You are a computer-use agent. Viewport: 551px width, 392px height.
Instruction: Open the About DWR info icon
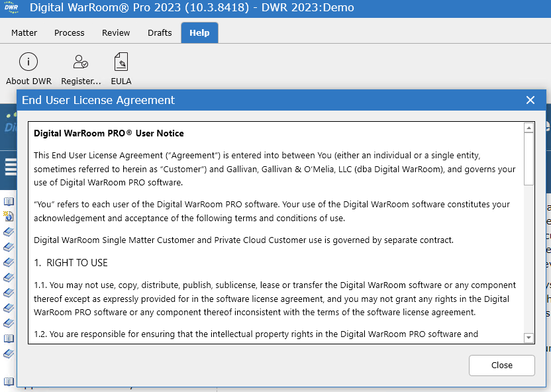click(28, 62)
